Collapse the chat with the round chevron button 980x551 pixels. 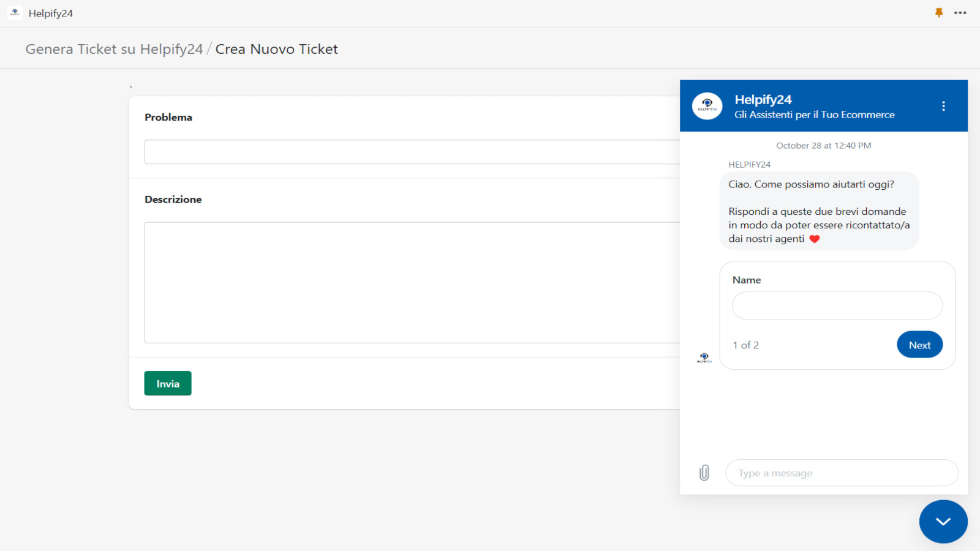coord(943,522)
